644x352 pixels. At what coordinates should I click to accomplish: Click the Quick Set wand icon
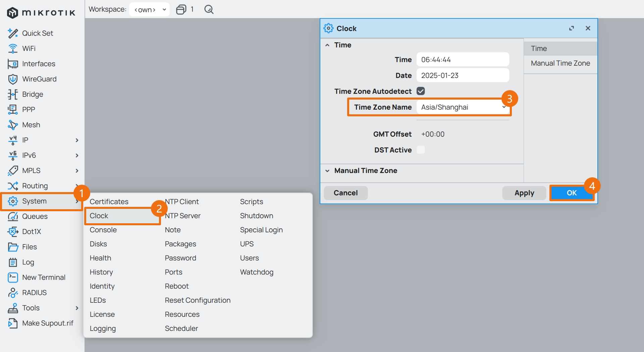pos(13,33)
